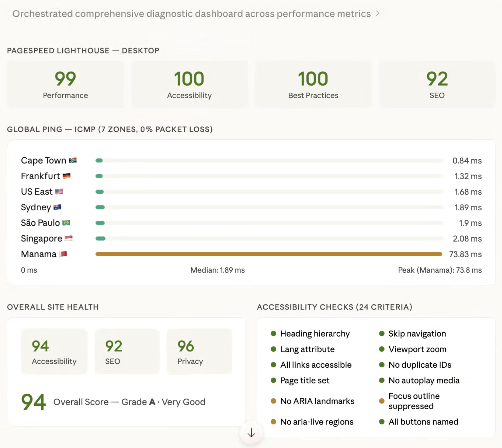Screen dimensions: 502x448
Task: Click the Skip navigation text
Action: 417,334
